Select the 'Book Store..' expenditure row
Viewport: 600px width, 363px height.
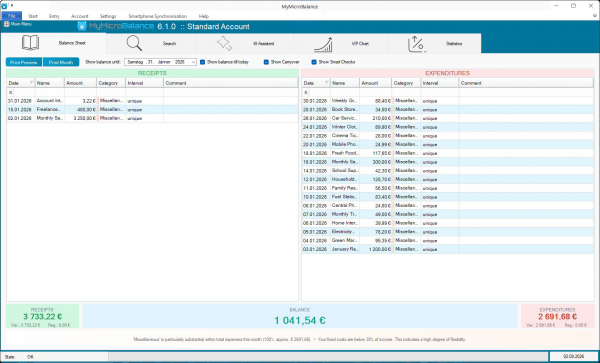coord(448,109)
